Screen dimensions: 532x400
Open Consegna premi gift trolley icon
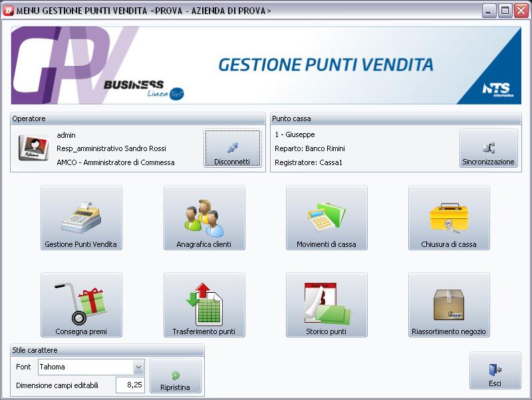(81, 305)
